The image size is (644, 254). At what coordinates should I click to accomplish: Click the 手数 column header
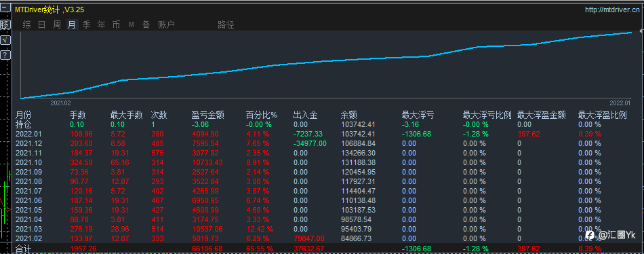pos(78,115)
